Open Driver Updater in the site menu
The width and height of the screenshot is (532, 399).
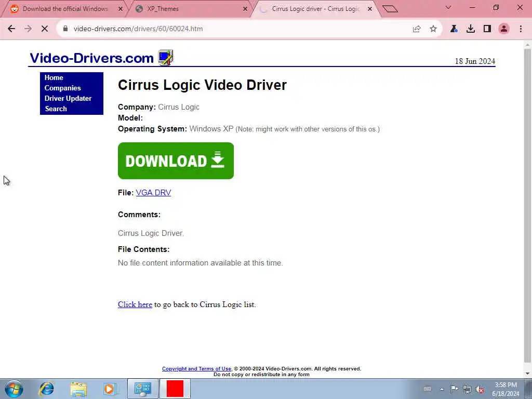pos(68,98)
